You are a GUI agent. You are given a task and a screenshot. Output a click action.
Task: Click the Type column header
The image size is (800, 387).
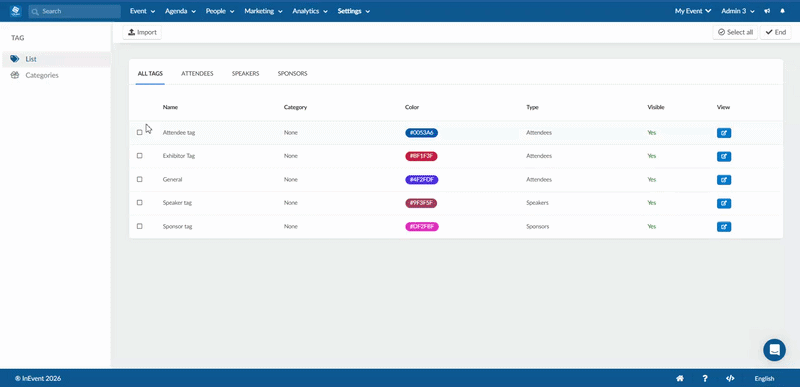(532, 108)
